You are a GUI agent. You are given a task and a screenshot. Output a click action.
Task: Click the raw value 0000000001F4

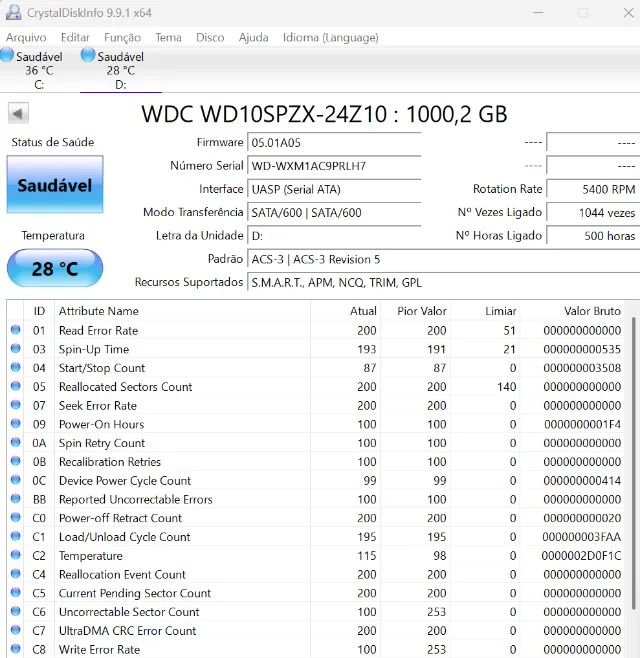point(582,424)
